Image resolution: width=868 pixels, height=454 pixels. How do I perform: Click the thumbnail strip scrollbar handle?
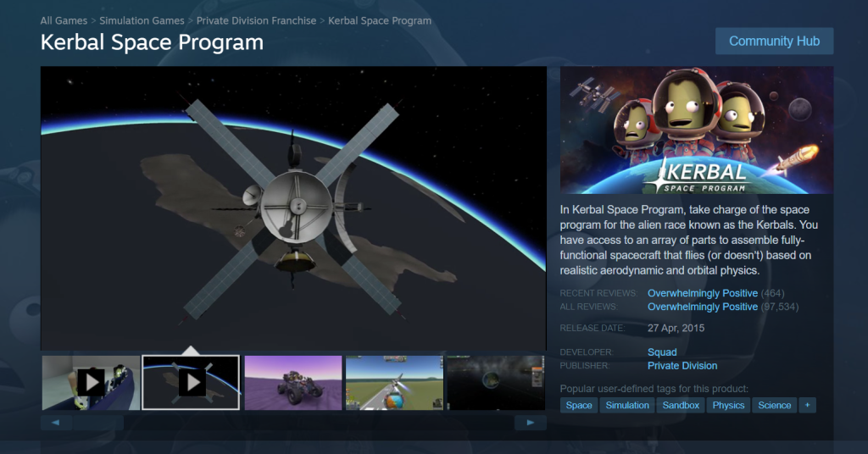[98, 423]
